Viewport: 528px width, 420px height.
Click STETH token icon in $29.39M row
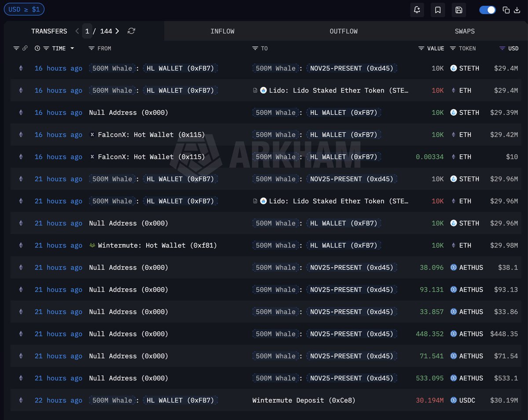(454, 113)
